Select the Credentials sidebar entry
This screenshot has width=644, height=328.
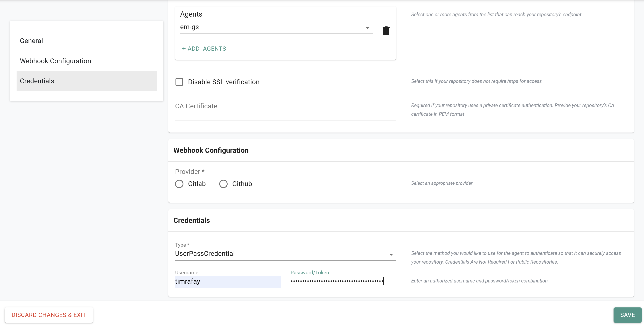click(37, 81)
